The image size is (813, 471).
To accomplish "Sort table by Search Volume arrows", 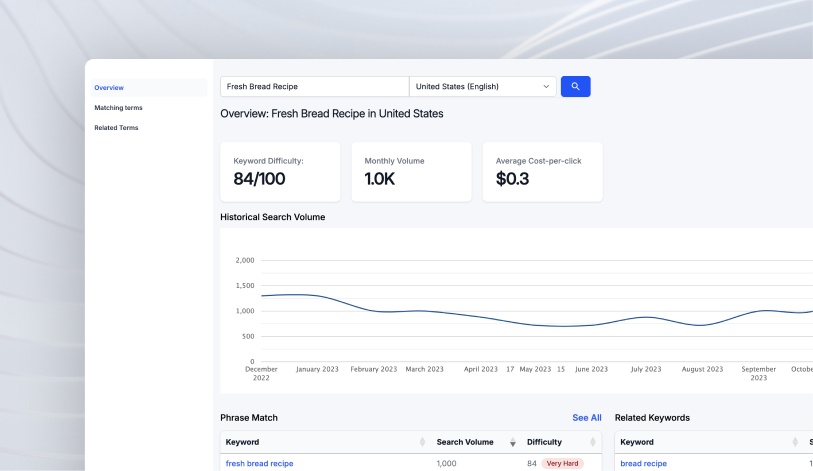I will pyautogui.click(x=513, y=442).
